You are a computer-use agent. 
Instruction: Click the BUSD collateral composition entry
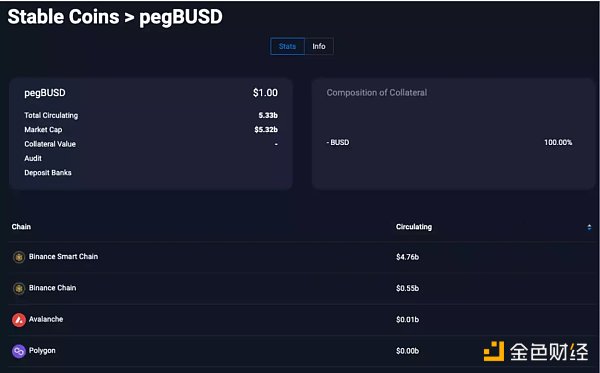click(338, 142)
